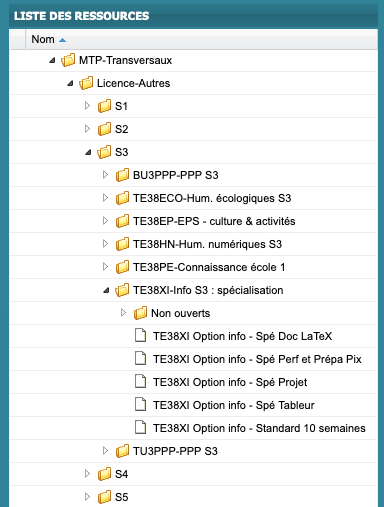Viewport: 384px width, 507px height.
Task: Select the MTP-Transversaux label
Action: click(x=125, y=60)
